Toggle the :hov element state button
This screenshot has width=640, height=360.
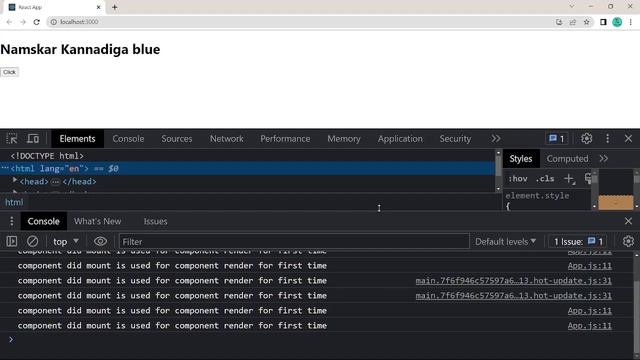[x=517, y=179]
